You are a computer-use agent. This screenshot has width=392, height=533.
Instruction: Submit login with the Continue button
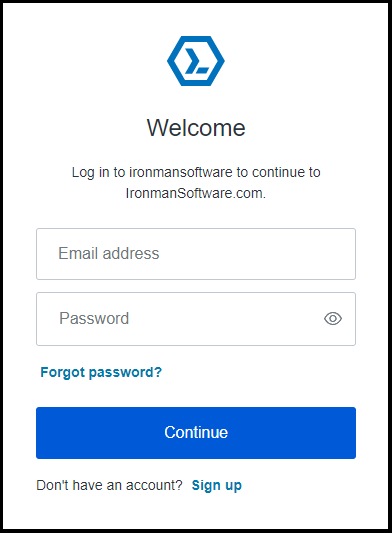(x=196, y=433)
